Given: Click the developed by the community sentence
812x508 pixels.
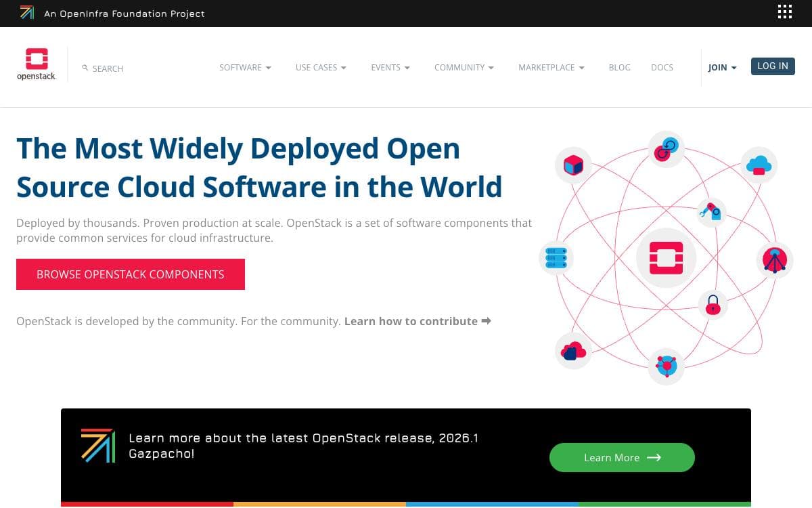Looking at the screenshot, I should coord(179,321).
